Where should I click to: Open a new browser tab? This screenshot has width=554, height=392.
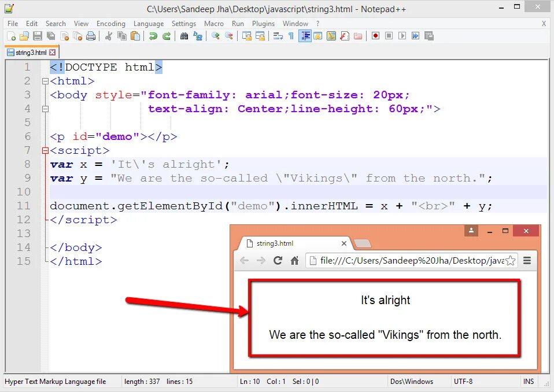(x=363, y=243)
